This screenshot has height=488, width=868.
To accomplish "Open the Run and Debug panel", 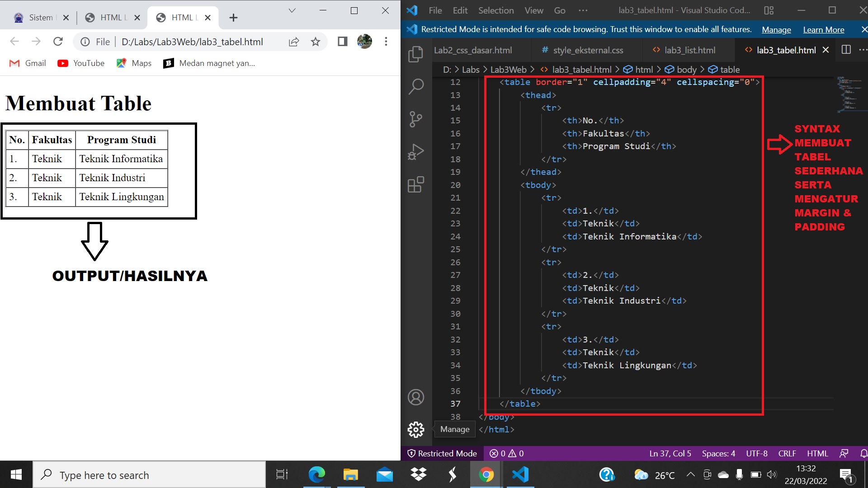I will click(x=415, y=152).
